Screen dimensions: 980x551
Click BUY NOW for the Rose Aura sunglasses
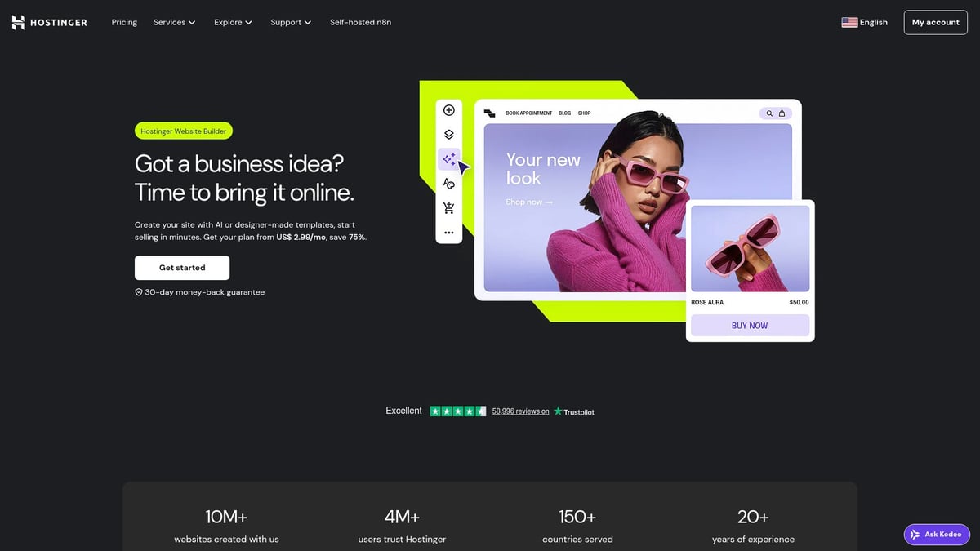[x=749, y=325]
